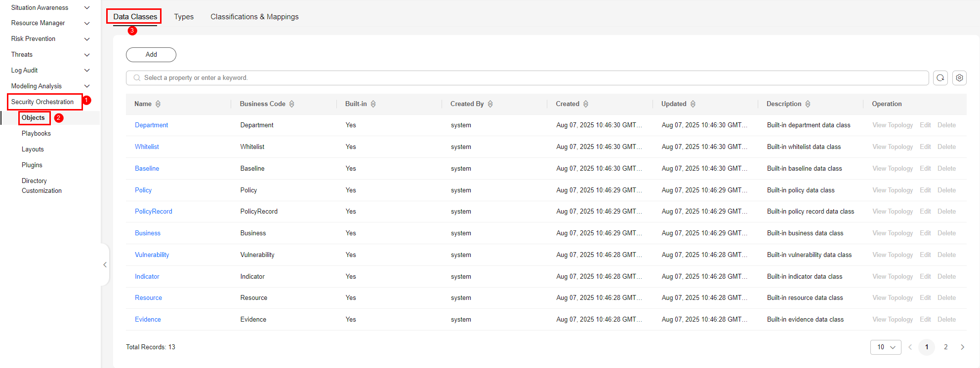Collapse the left sidebar panel handle
The width and height of the screenshot is (980, 368).
[x=105, y=265]
